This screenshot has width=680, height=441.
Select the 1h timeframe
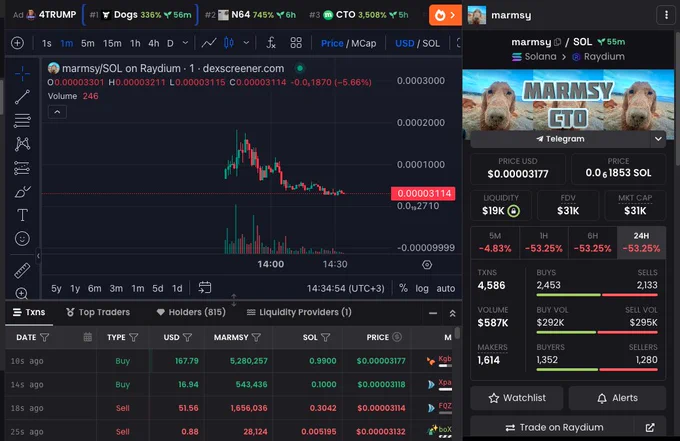coord(135,43)
